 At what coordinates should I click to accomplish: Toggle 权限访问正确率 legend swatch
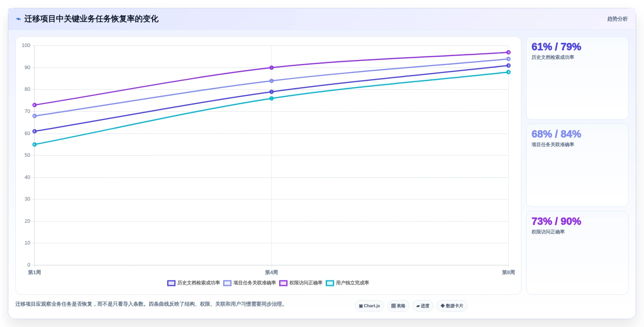283,283
